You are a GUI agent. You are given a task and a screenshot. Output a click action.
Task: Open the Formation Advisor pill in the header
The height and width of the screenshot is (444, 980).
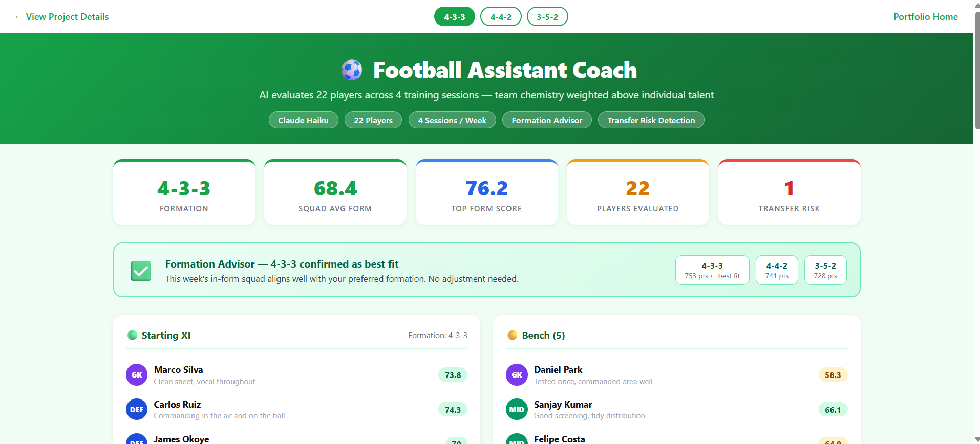point(547,120)
